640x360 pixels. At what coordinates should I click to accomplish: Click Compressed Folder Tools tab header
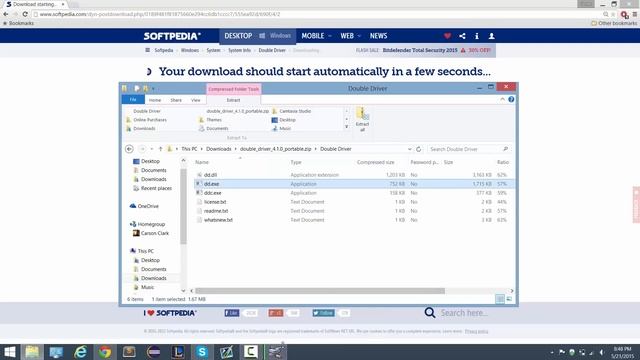(233, 89)
